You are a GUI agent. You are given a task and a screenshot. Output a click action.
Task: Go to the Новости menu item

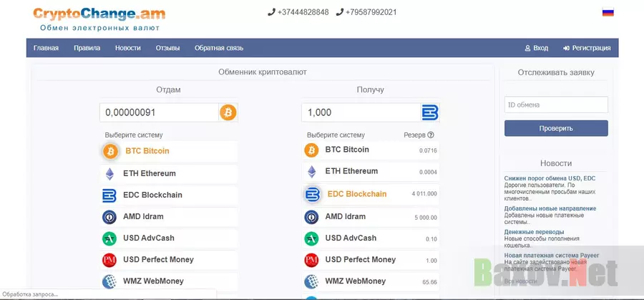pos(128,48)
